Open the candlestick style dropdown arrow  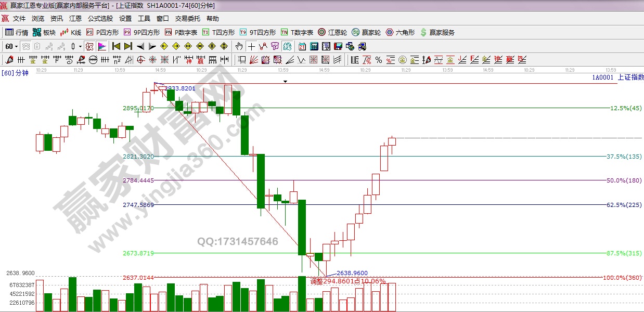[x=80, y=46]
